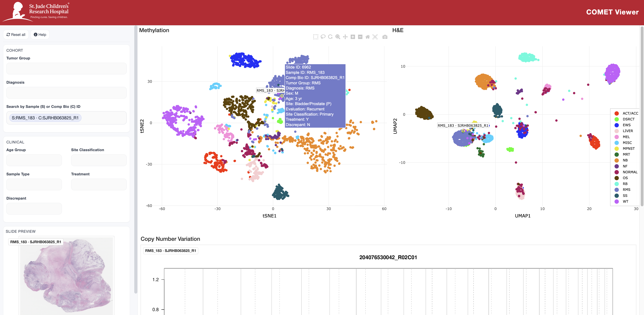Activate the lasso select tool
This screenshot has height=315, width=644.
(323, 37)
